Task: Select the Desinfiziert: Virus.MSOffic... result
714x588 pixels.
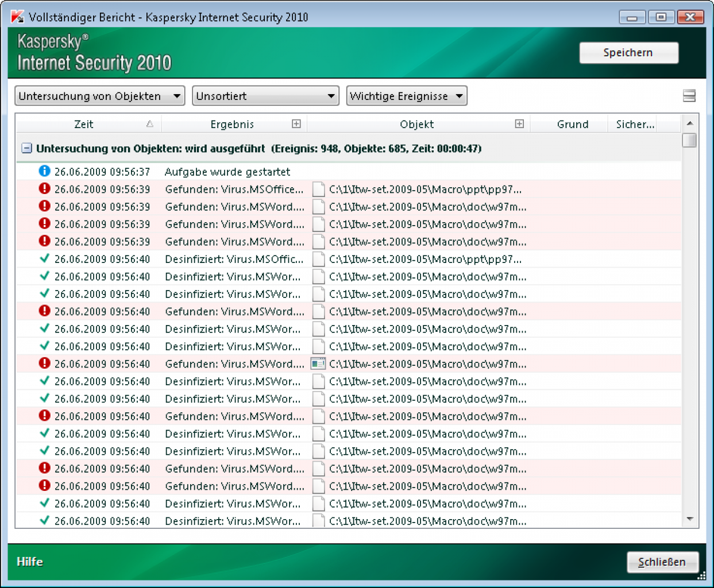Action: coord(234,259)
